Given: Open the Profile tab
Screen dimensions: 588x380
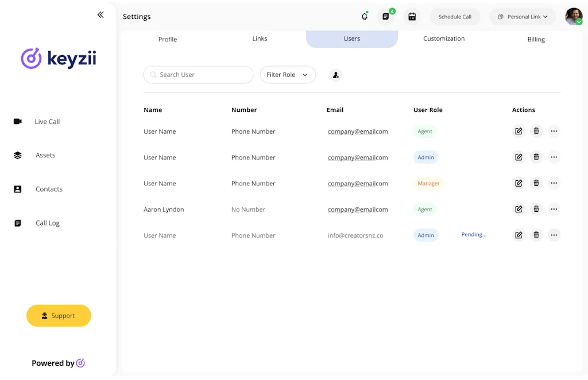Looking at the screenshot, I should 168,40.
